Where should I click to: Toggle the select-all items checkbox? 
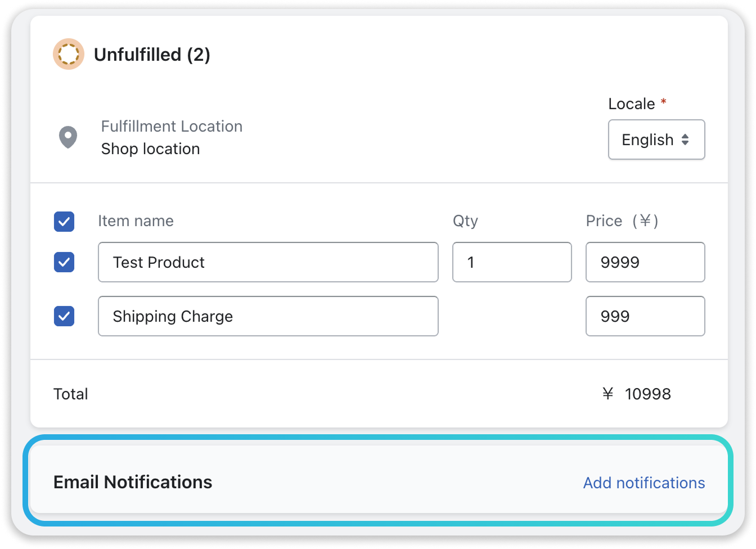64,222
